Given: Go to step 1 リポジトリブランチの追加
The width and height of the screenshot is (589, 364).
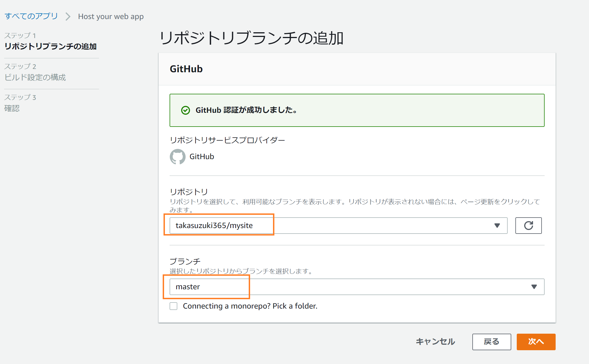Looking at the screenshot, I should [50, 46].
